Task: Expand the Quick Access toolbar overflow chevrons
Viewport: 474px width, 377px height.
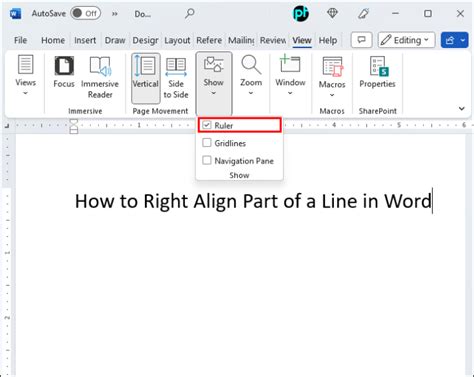Action: pyautogui.click(x=115, y=14)
